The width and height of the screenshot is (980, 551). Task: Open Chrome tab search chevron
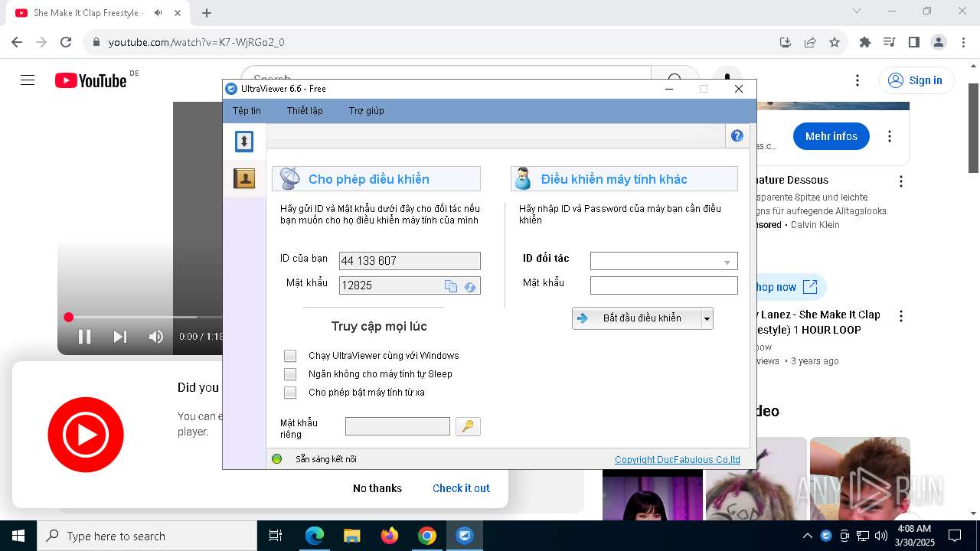(857, 11)
